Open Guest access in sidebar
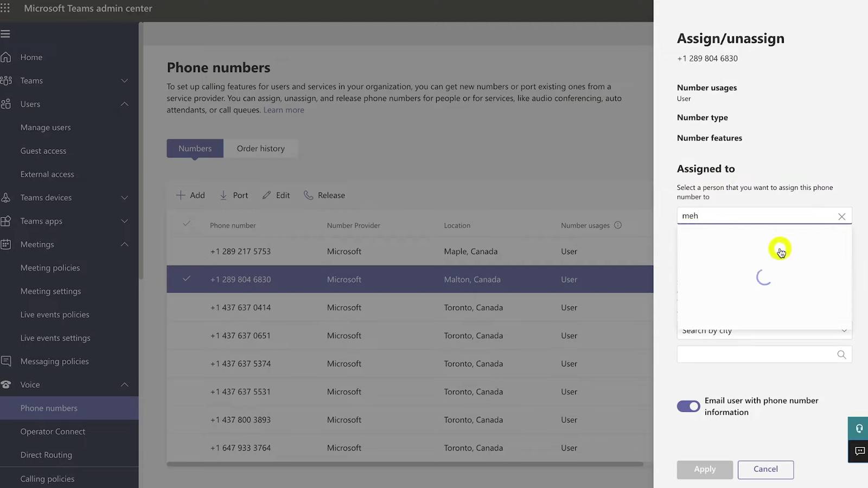This screenshot has width=868, height=488. [x=43, y=151]
